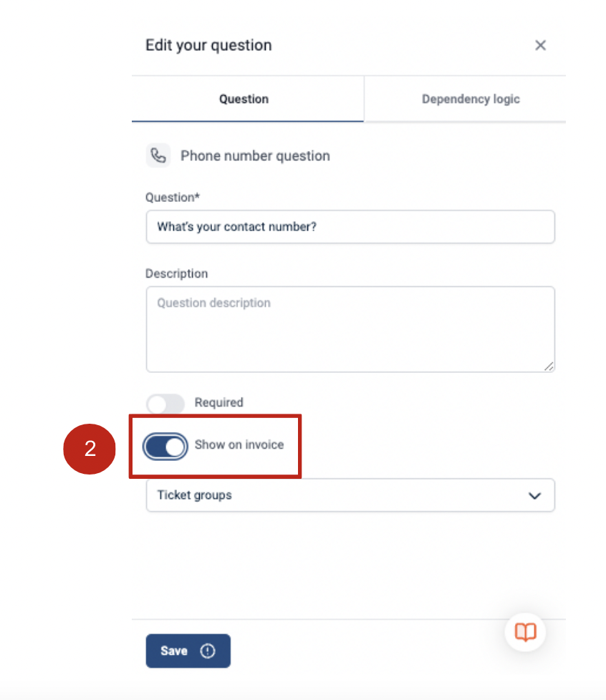Image resolution: width=606 pixels, height=700 pixels.
Task: Click the resize handle of the Description box
Action: [550, 367]
